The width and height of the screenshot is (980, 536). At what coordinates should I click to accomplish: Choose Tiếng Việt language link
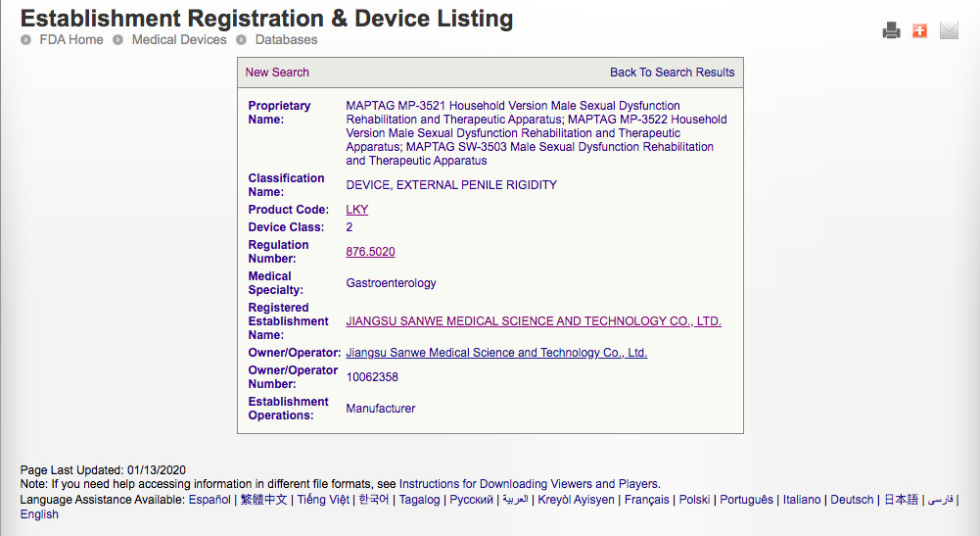(x=323, y=500)
